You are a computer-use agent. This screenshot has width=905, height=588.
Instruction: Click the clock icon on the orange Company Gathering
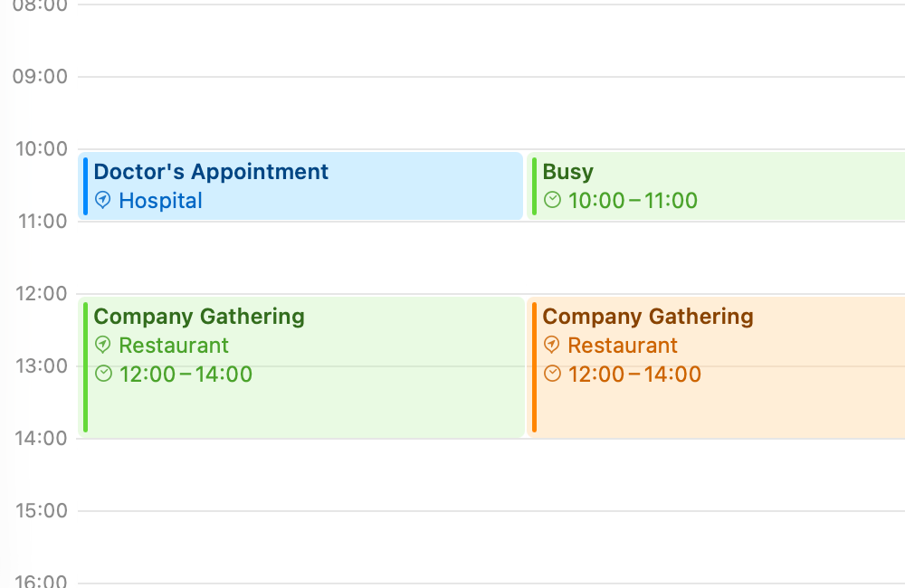pyautogui.click(x=551, y=374)
